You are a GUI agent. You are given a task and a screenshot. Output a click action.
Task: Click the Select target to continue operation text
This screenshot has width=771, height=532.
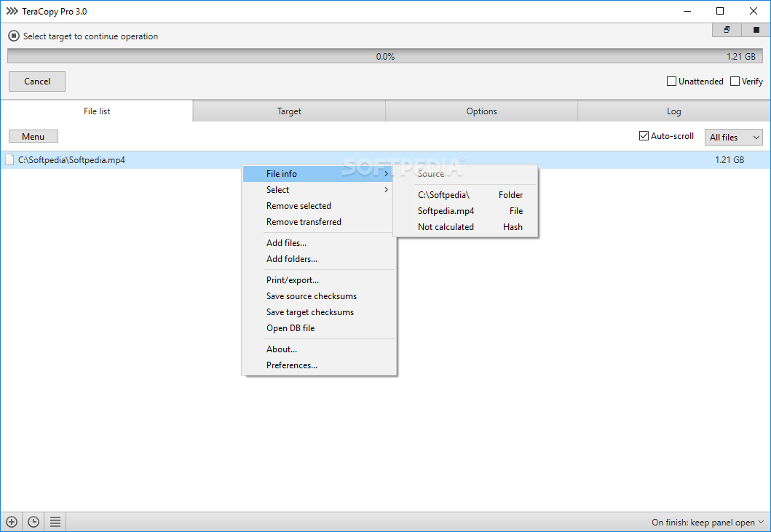point(90,36)
